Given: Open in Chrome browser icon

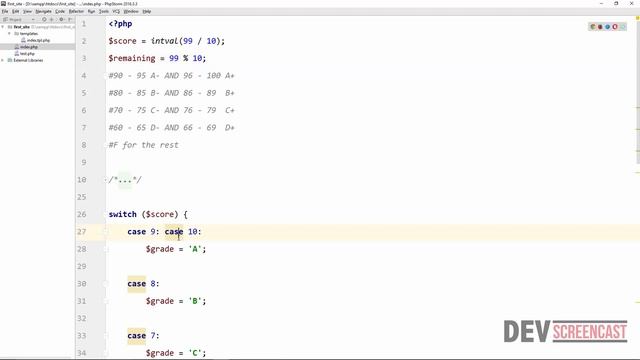Looking at the screenshot, I should [x=593, y=27].
